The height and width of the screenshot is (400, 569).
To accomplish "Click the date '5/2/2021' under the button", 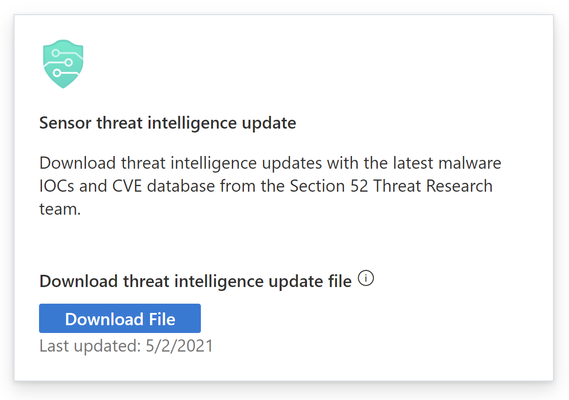I will (179, 346).
